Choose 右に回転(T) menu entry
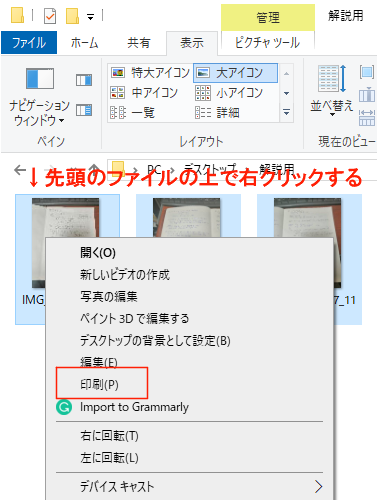This screenshot has height=500, width=377. pos(189,436)
